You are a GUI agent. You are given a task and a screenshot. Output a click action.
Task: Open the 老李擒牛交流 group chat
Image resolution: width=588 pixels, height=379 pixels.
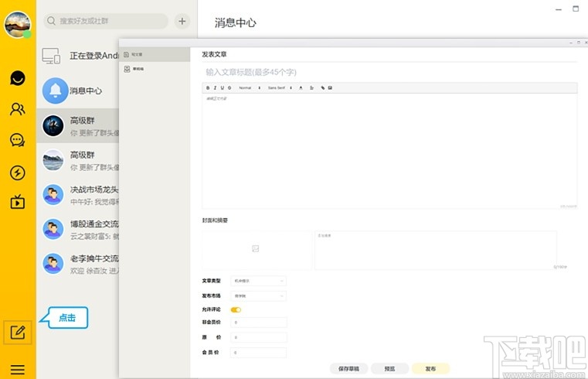[77, 264]
